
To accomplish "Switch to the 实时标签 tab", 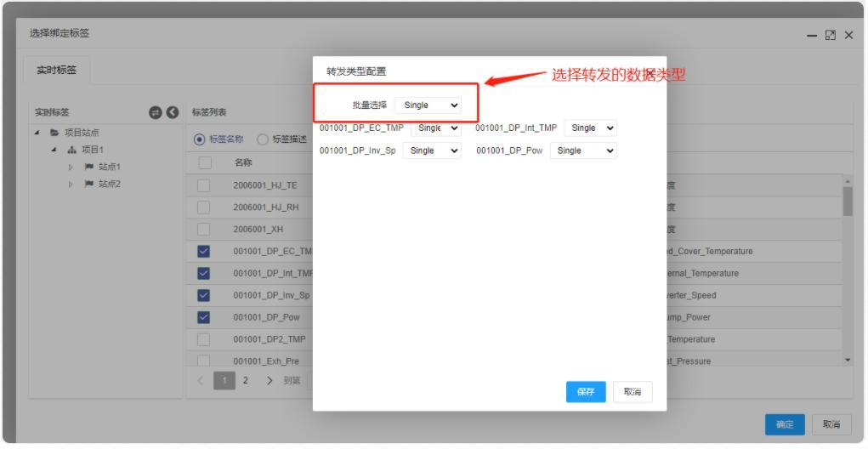I will [x=56, y=71].
